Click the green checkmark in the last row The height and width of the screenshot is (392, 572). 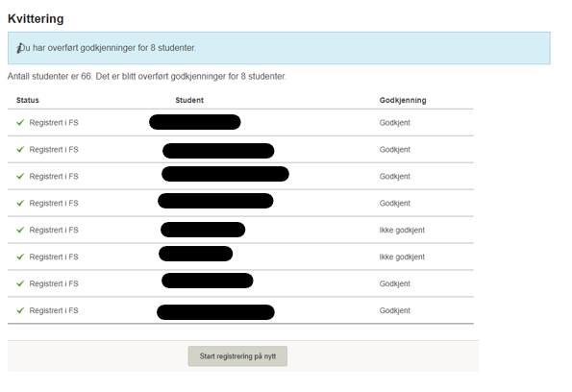coord(20,310)
